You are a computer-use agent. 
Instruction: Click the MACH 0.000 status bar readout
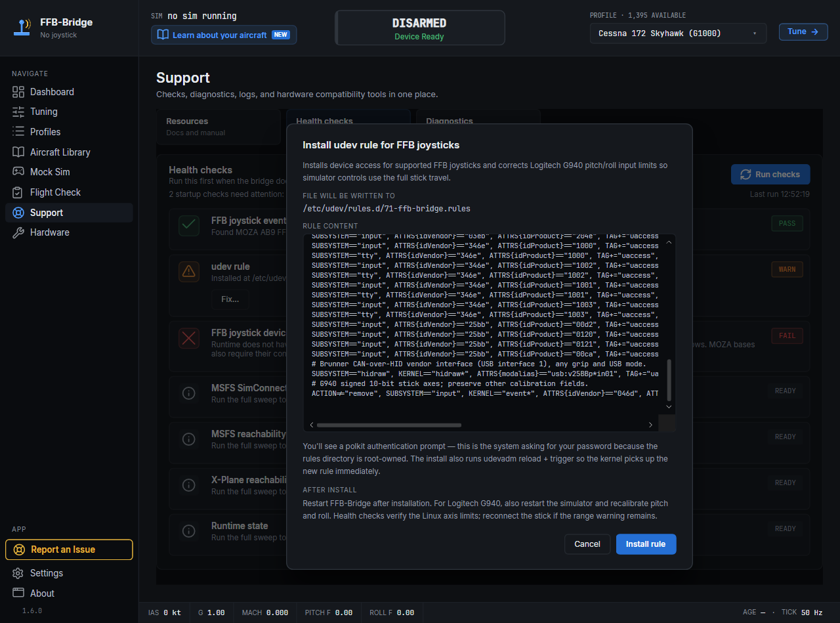tap(265, 612)
